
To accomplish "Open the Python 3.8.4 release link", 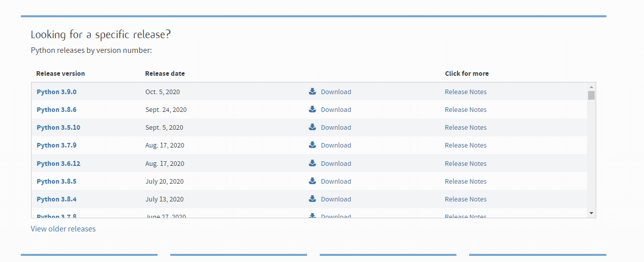I will pos(56,199).
